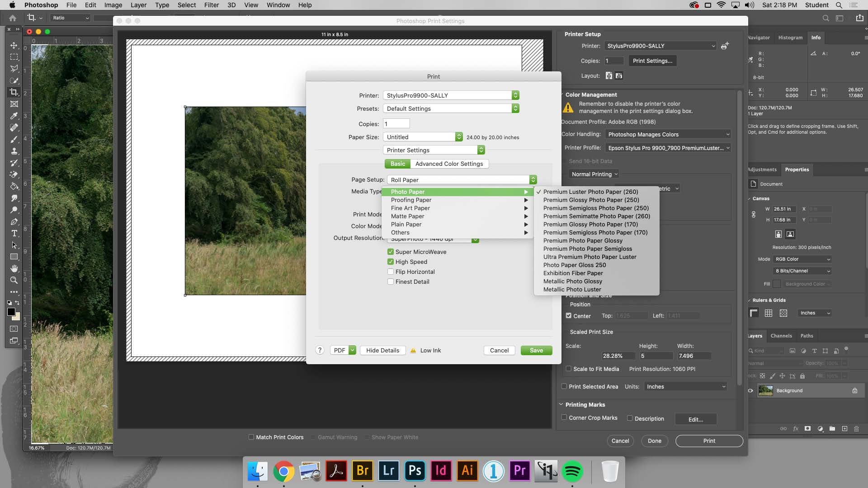Viewport: 868px width, 488px height.
Task: Uncheck the Center position checkbox
Action: [569, 316]
